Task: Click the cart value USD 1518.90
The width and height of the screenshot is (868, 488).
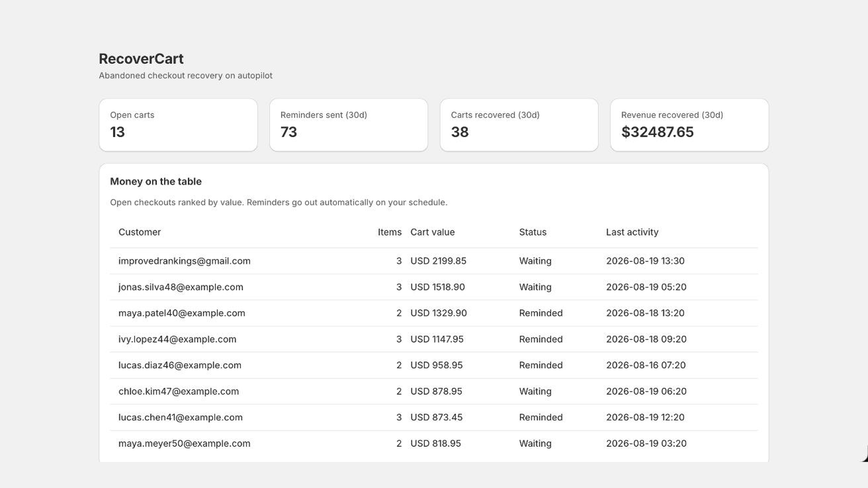Action: pyautogui.click(x=437, y=287)
